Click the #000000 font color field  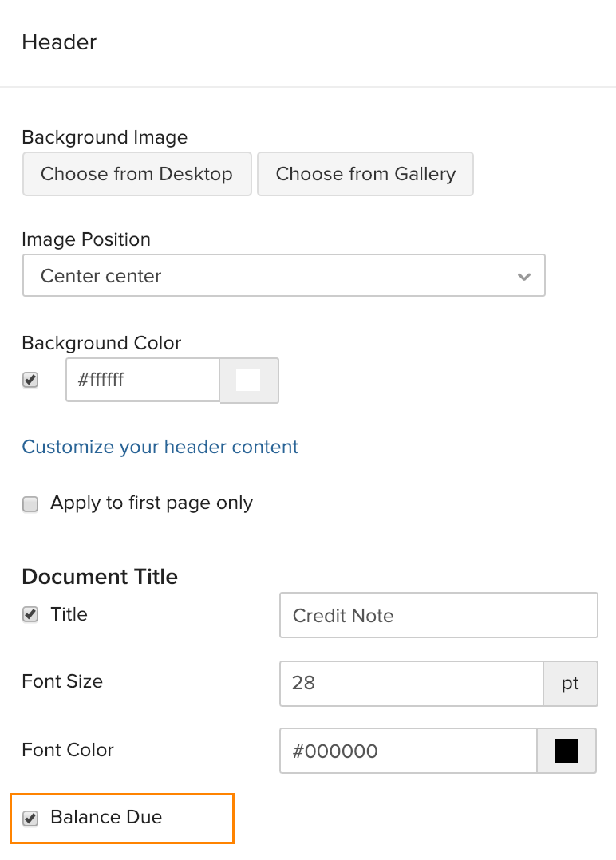pos(408,751)
